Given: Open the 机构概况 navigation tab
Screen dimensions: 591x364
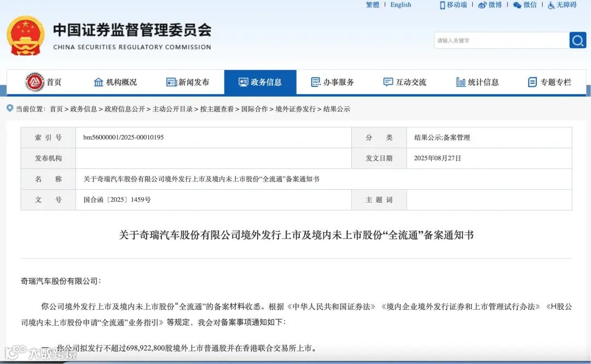Looking at the screenshot, I should [x=115, y=82].
